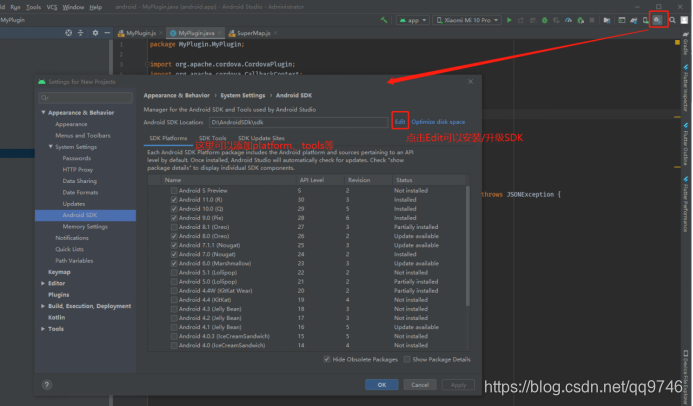Click the settings search field
This screenshot has height=406, width=693.
(x=85, y=98)
